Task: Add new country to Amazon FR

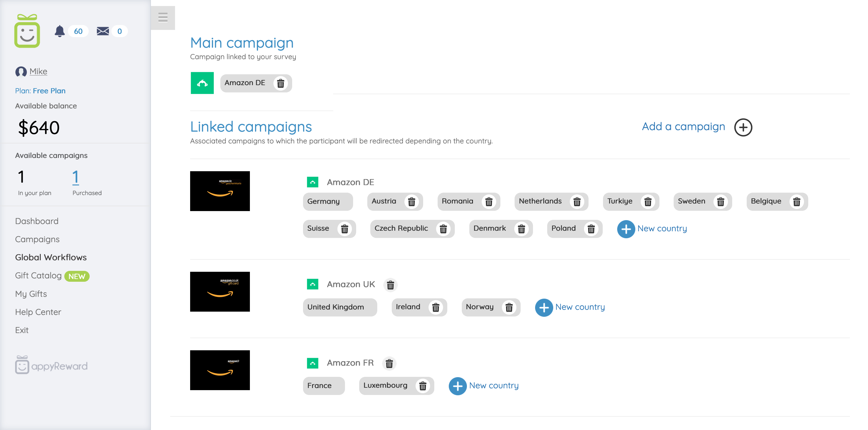Action: tap(483, 386)
